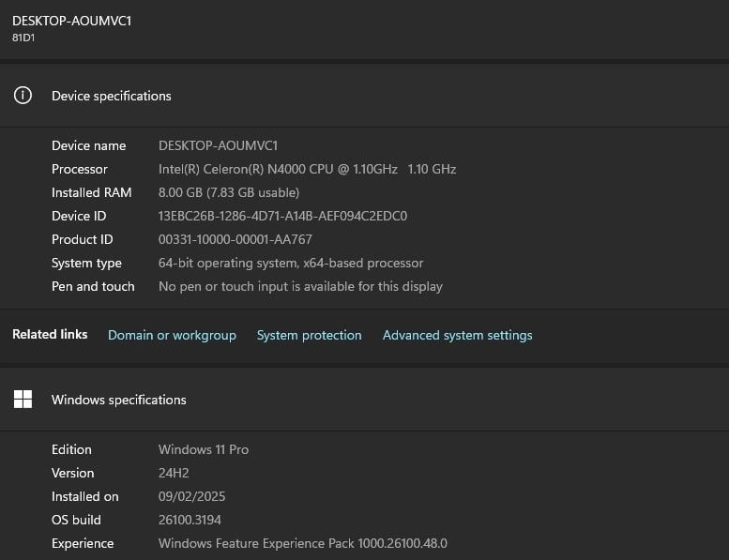The width and height of the screenshot is (729, 560).
Task: Select device name value DESKTOP-AOUMVC1 in specifications
Action: [218, 145]
